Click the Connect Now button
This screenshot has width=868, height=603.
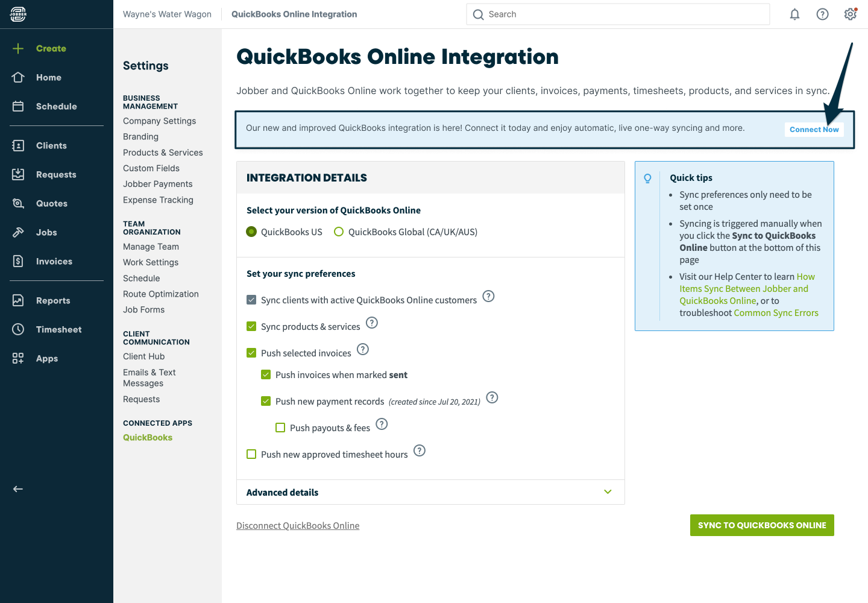coord(814,130)
